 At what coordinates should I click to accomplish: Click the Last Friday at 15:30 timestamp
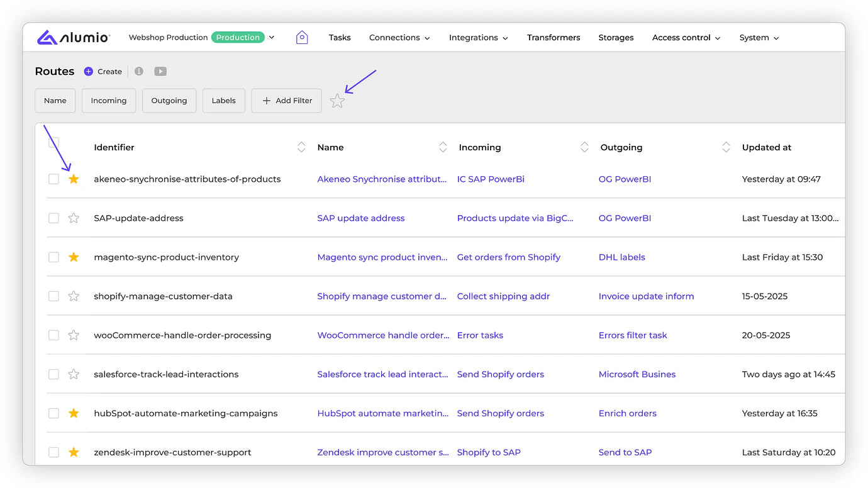[782, 257]
